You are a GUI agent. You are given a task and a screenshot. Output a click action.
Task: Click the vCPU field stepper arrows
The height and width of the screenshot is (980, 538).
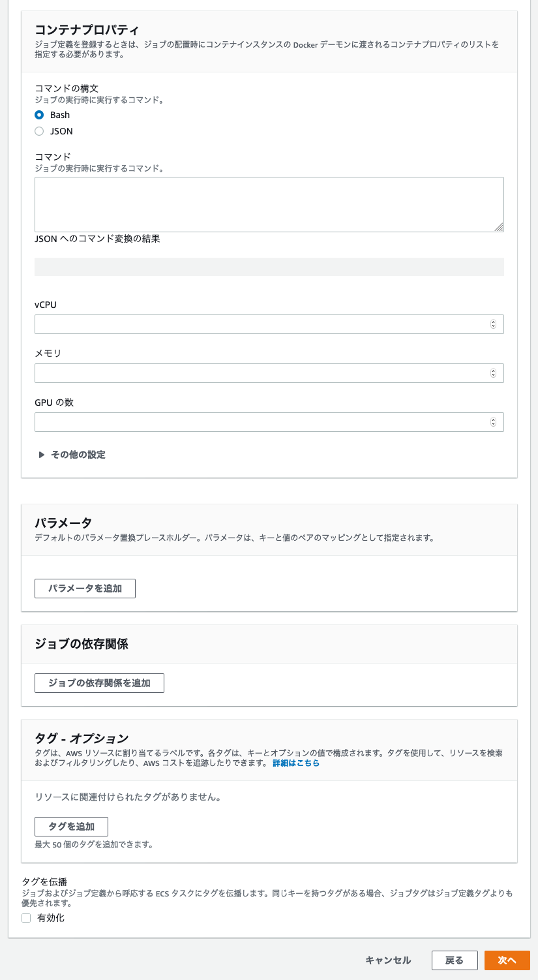pyautogui.click(x=493, y=324)
